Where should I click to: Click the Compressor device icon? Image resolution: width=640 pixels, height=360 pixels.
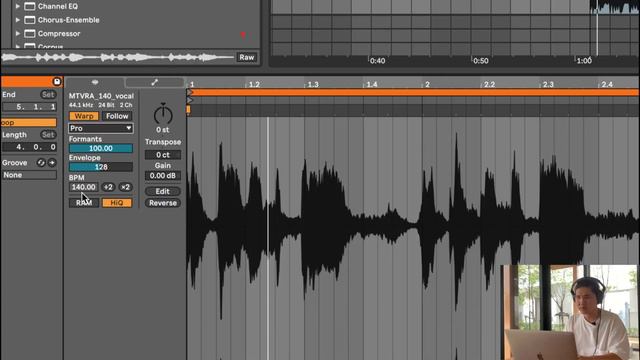click(x=29, y=33)
